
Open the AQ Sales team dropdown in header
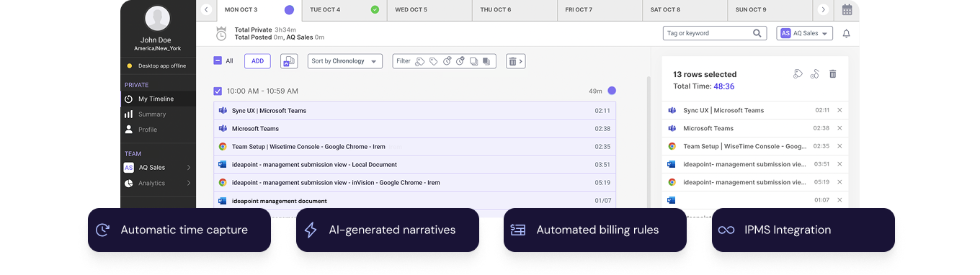click(x=805, y=33)
